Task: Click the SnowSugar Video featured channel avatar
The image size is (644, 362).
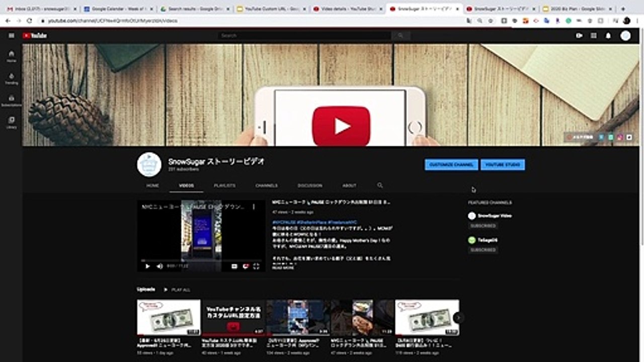Action: 472,216
